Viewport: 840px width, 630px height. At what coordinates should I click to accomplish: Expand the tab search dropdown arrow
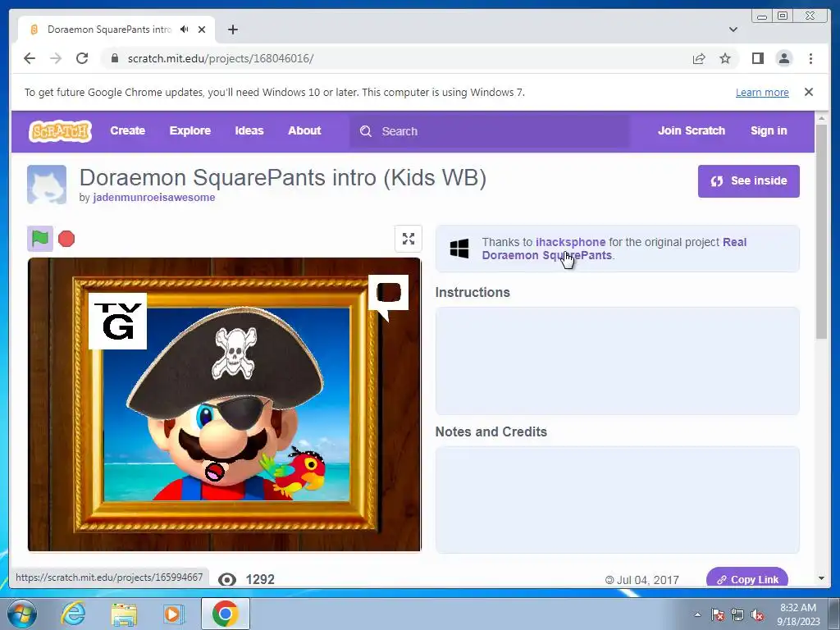click(733, 30)
